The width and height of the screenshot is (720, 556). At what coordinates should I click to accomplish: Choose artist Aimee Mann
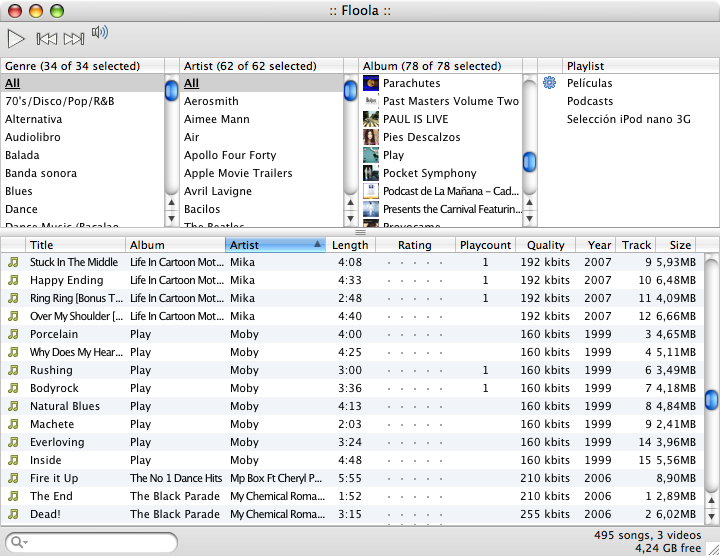point(262,119)
